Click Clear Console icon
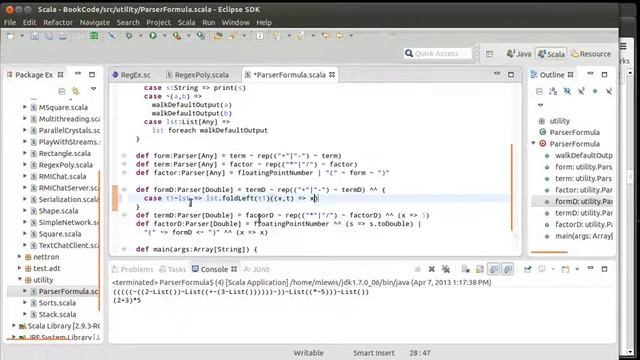The height and width of the screenshot is (360, 640). pos(465,269)
